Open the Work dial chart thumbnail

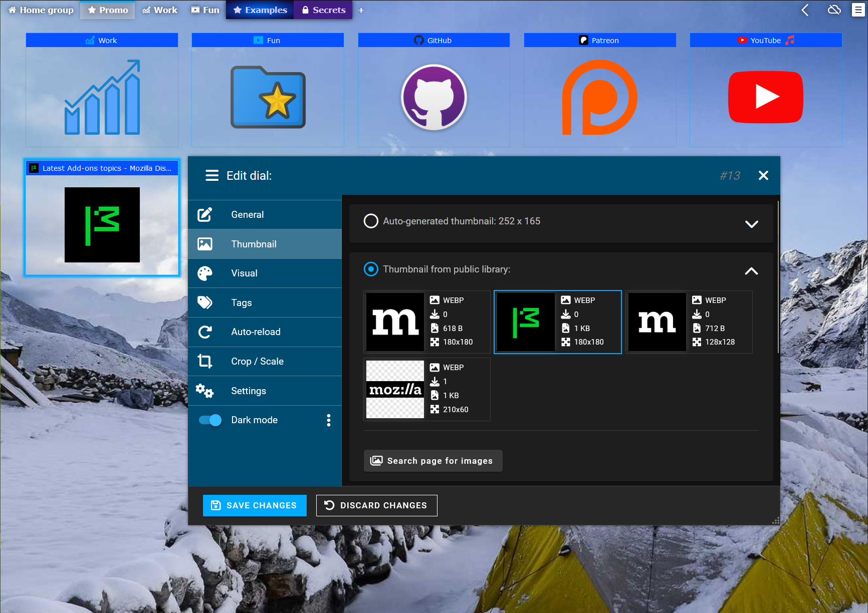(x=102, y=97)
